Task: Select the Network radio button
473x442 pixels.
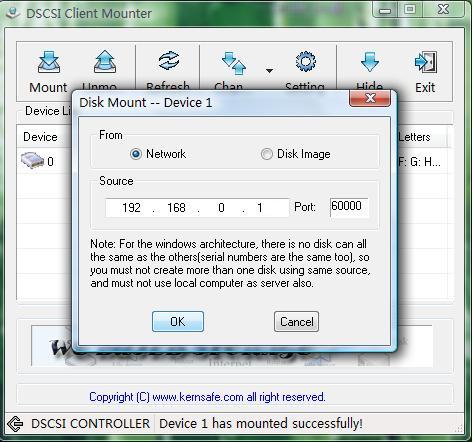Action: click(136, 154)
